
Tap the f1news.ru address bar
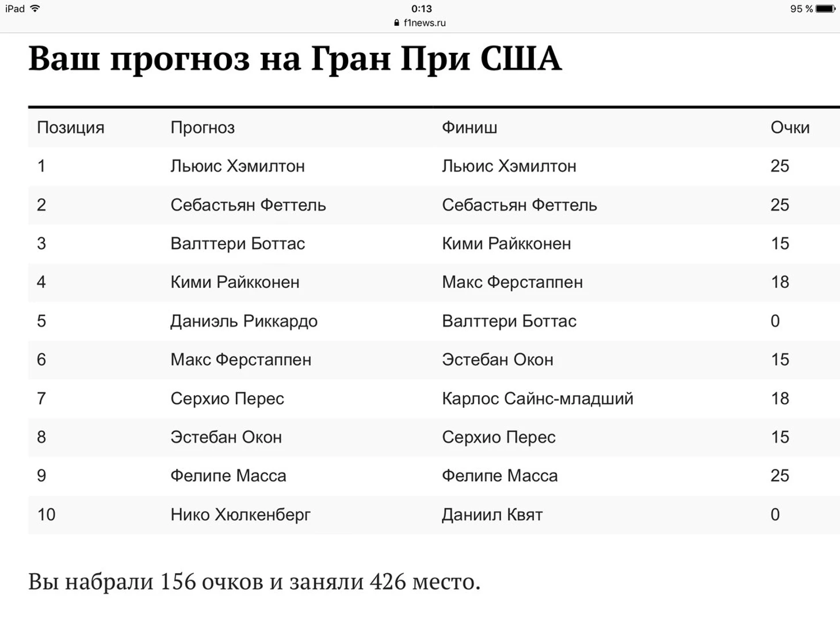tap(420, 23)
